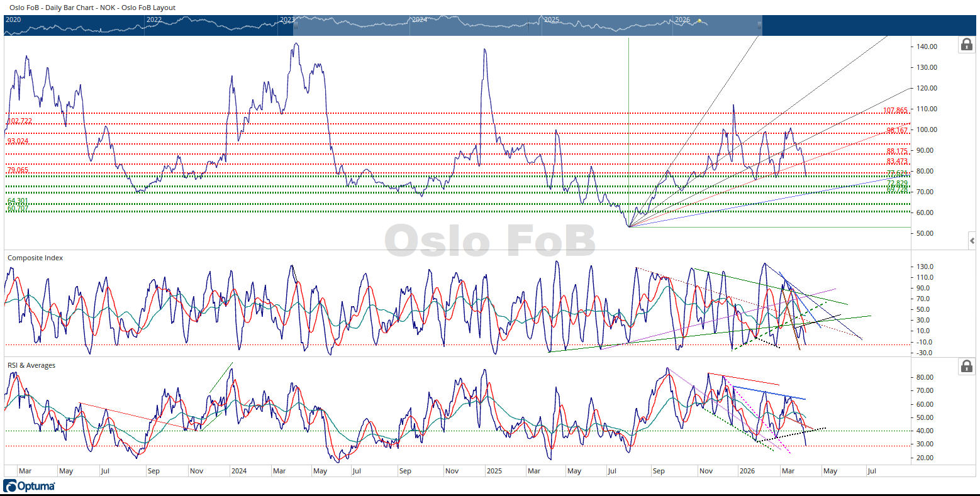Jump to 2022 in the overview navigator

click(154, 19)
